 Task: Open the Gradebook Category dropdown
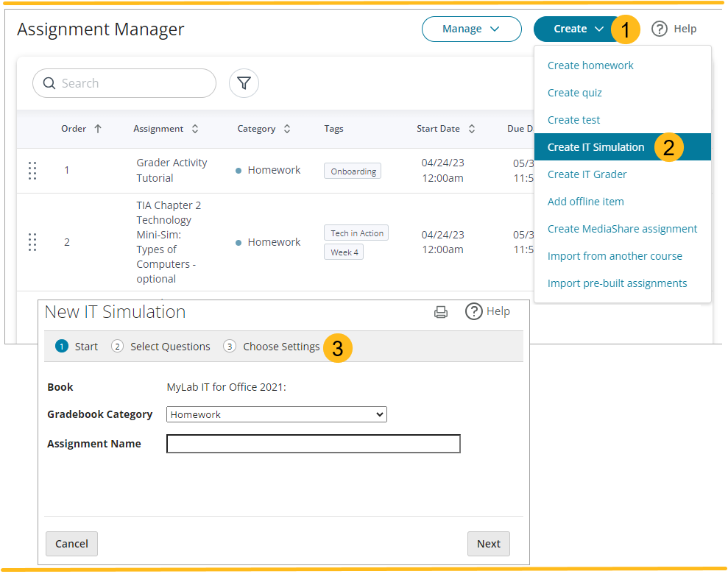[276, 414]
